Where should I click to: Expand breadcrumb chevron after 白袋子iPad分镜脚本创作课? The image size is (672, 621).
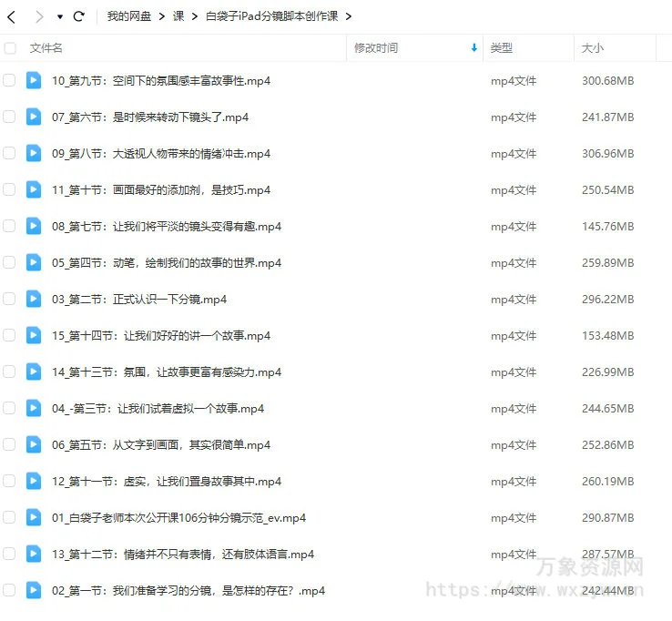tap(350, 16)
